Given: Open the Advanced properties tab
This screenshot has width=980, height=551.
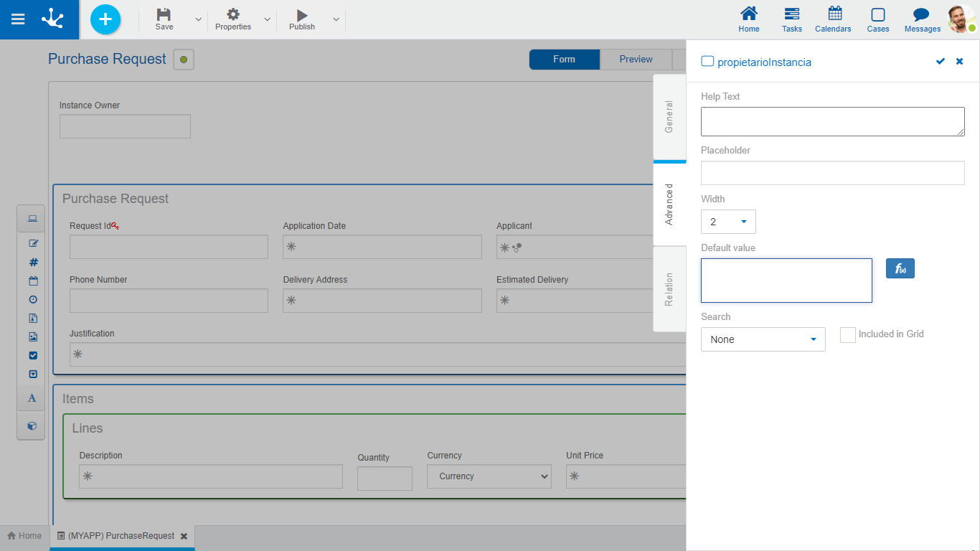Looking at the screenshot, I should 669,204.
